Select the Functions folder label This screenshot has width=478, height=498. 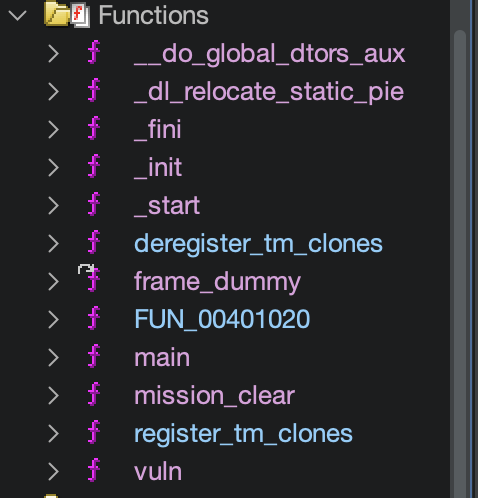154,15
